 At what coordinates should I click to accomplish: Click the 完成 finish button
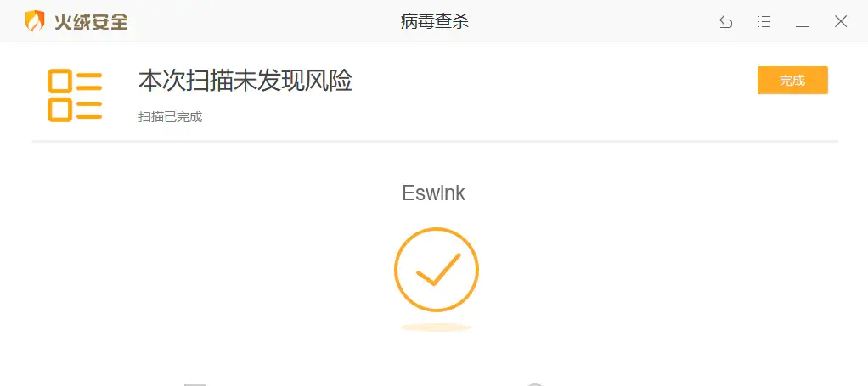[x=792, y=81]
